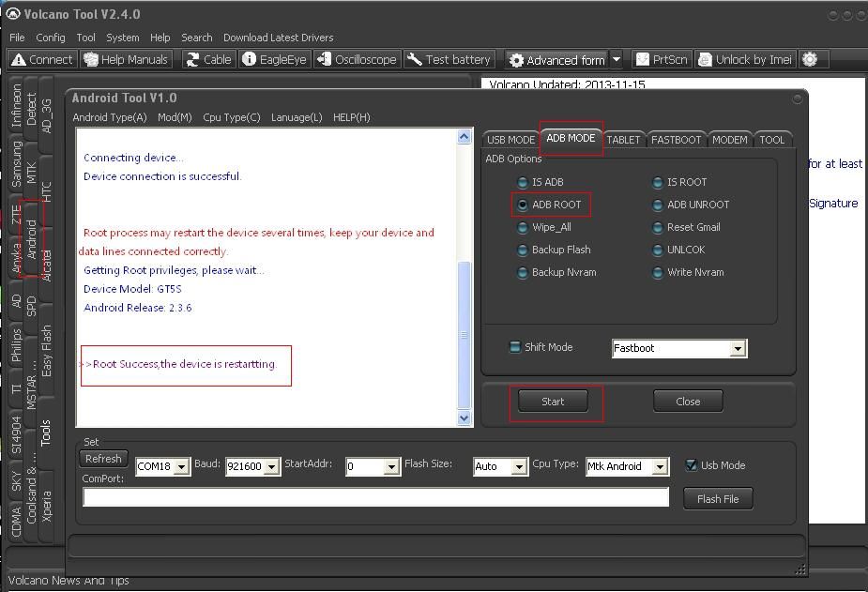Switch to the USB MODE tab
The image size is (868, 592).
(x=510, y=140)
